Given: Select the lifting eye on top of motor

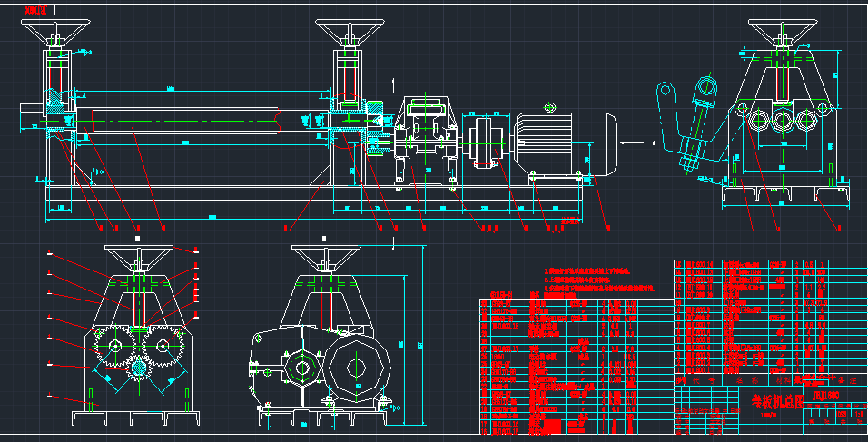Looking at the screenshot, I should [548, 107].
